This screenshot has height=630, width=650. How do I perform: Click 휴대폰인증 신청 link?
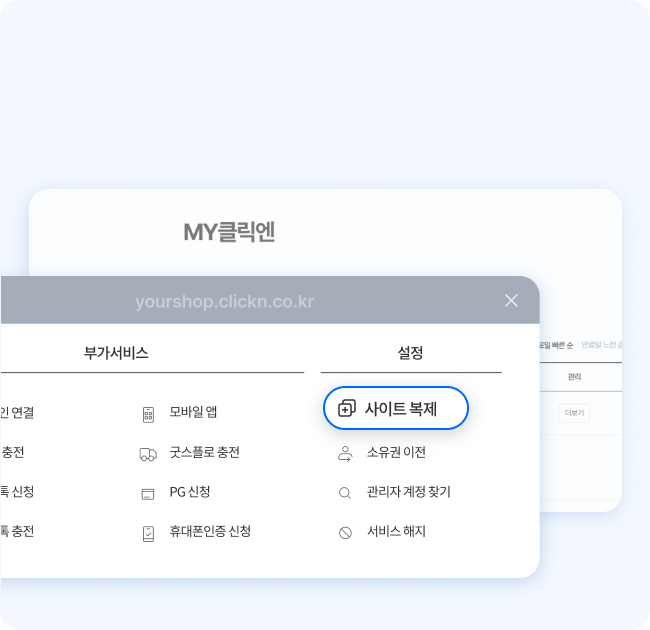pyautogui.click(x=210, y=531)
